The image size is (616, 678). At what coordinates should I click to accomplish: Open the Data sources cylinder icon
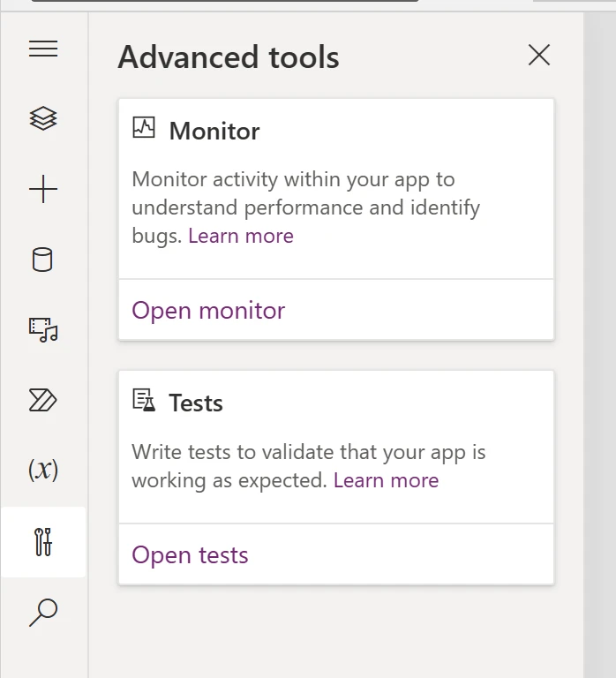coord(43,260)
